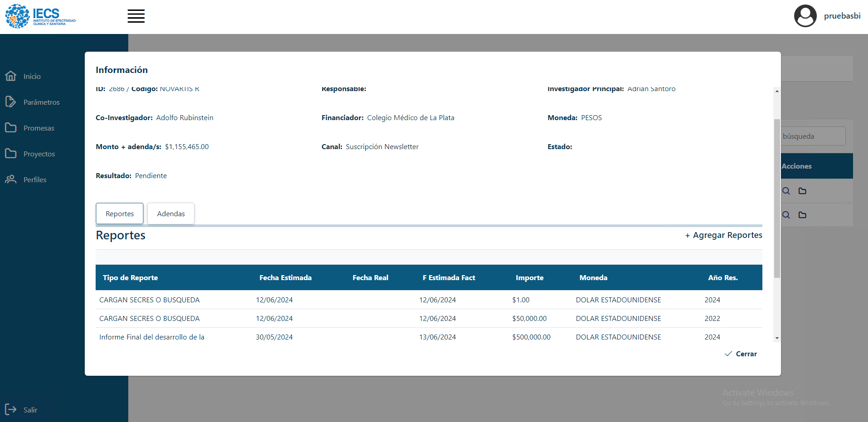Open the hamburger menu icon
This screenshot has height=422, width=868.
[x=136, y=16]
